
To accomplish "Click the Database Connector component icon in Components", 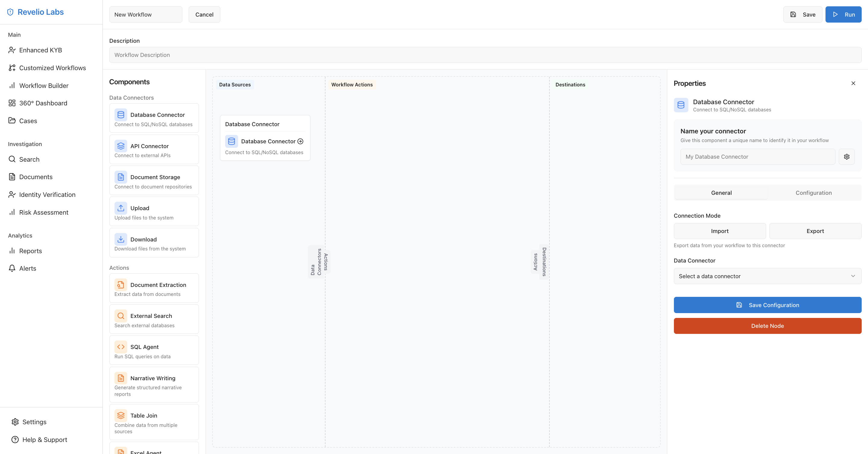I will coord(121,115).
